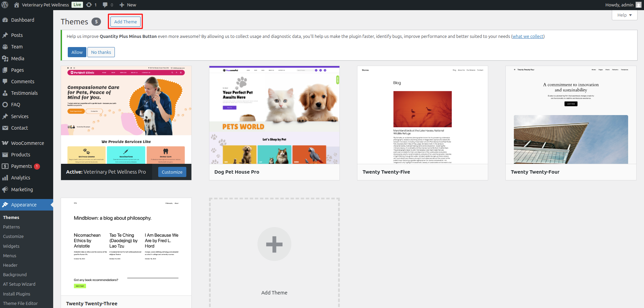Click the updates refresh icon
The width and height of the screenshot is (644, 308).
coord(89,5)
